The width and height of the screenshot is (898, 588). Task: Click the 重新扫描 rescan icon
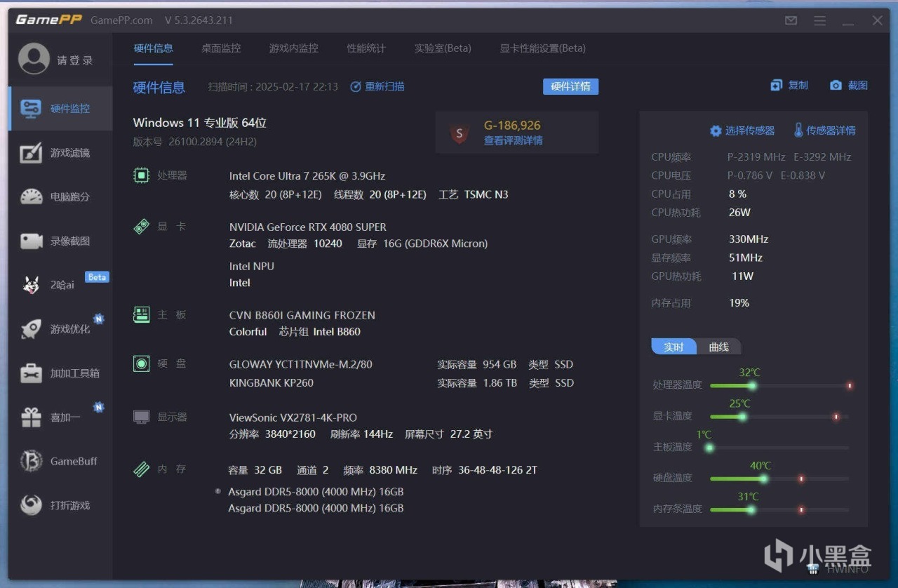[356, 87]
